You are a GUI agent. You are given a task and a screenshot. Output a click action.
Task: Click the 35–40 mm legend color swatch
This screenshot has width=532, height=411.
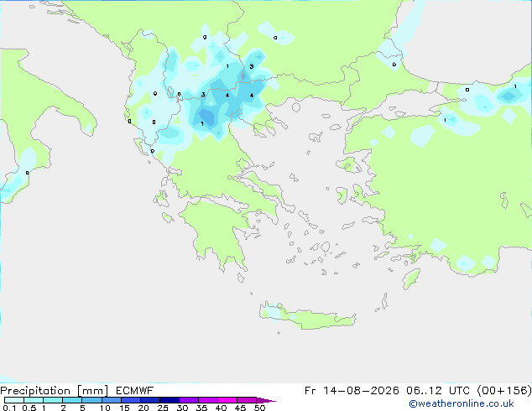(208, 400)
